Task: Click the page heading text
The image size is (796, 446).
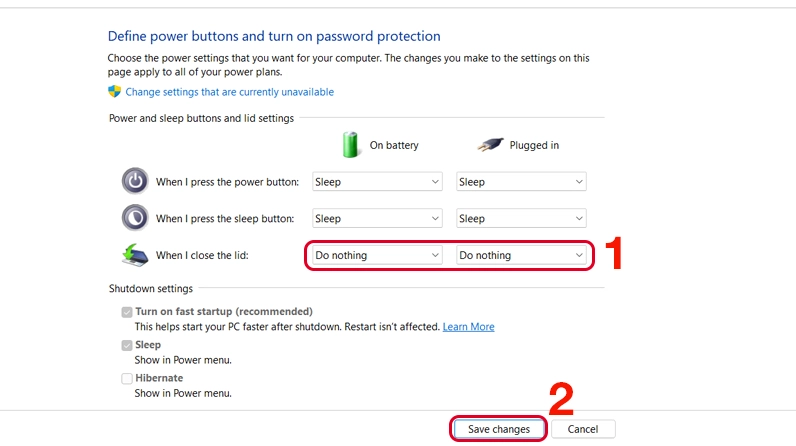Action: [x=274, y=37]
